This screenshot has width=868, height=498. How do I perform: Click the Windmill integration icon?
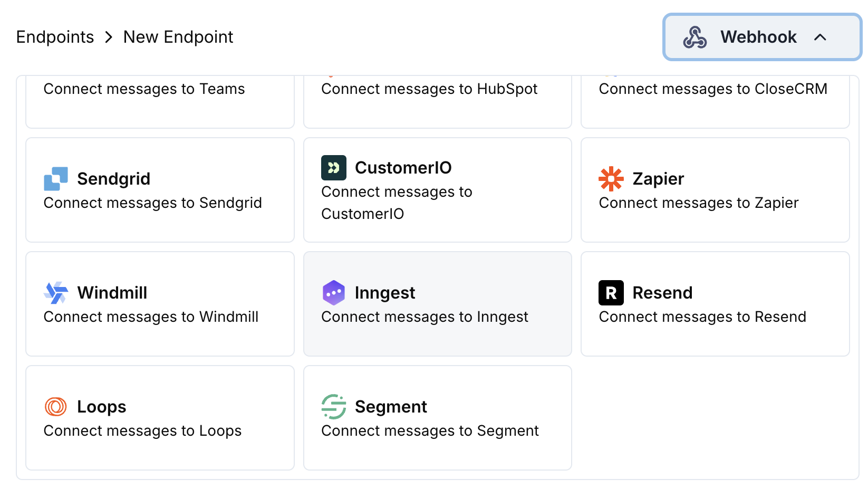(x=55, y=293)
